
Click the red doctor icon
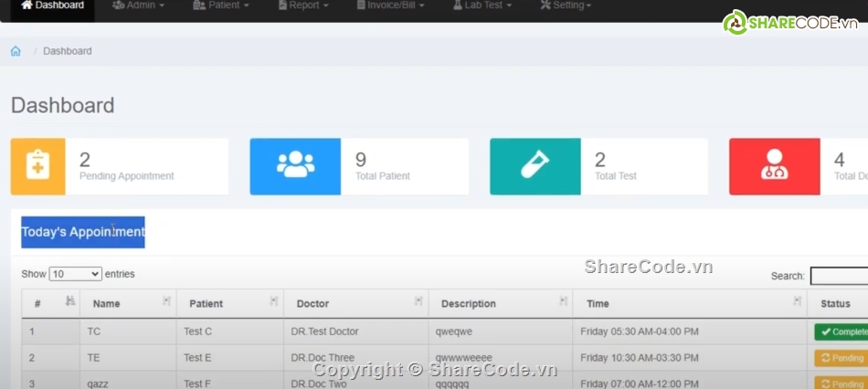coord(775,166)
